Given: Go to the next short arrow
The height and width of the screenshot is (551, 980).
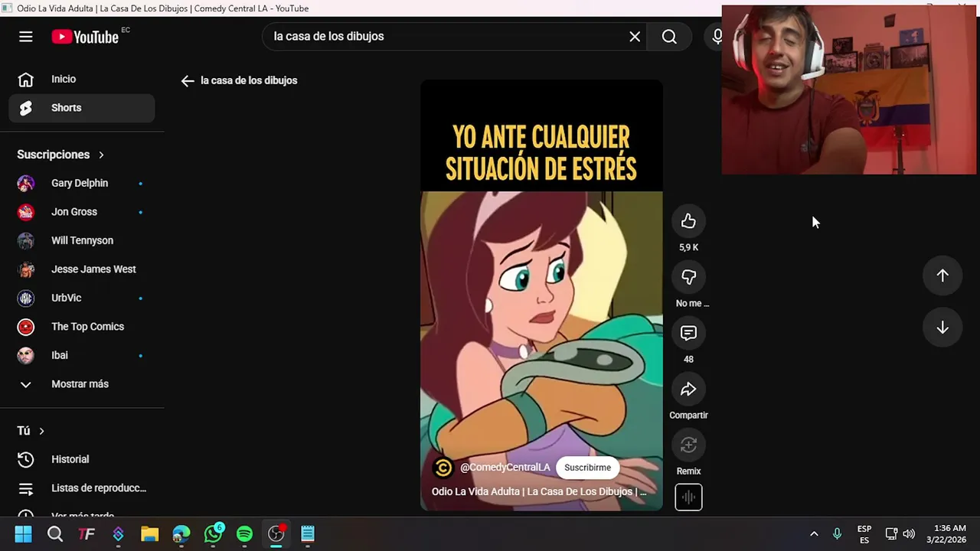Looking at the screenshot, I should [x=942, y=328].
